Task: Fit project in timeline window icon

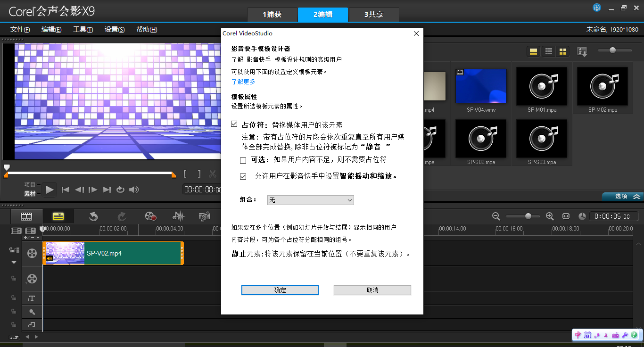Action: tap(566, 216)
